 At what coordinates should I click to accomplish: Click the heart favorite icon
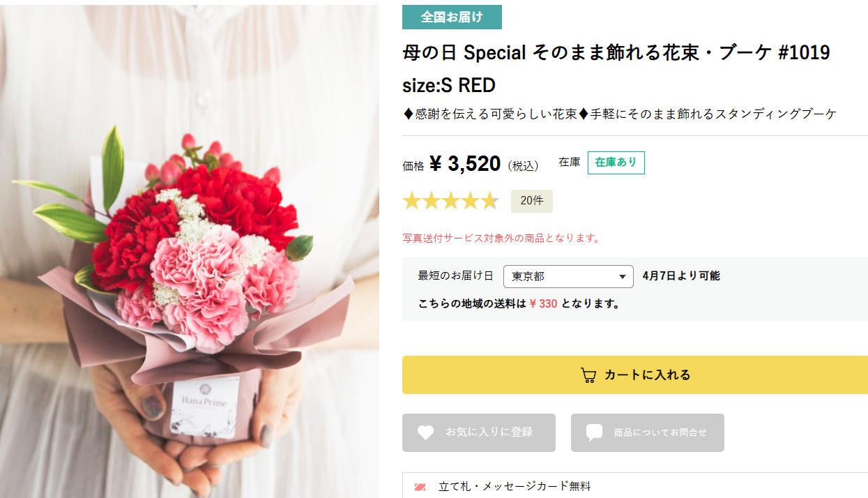pyautogui.click(x=426, y=432)
